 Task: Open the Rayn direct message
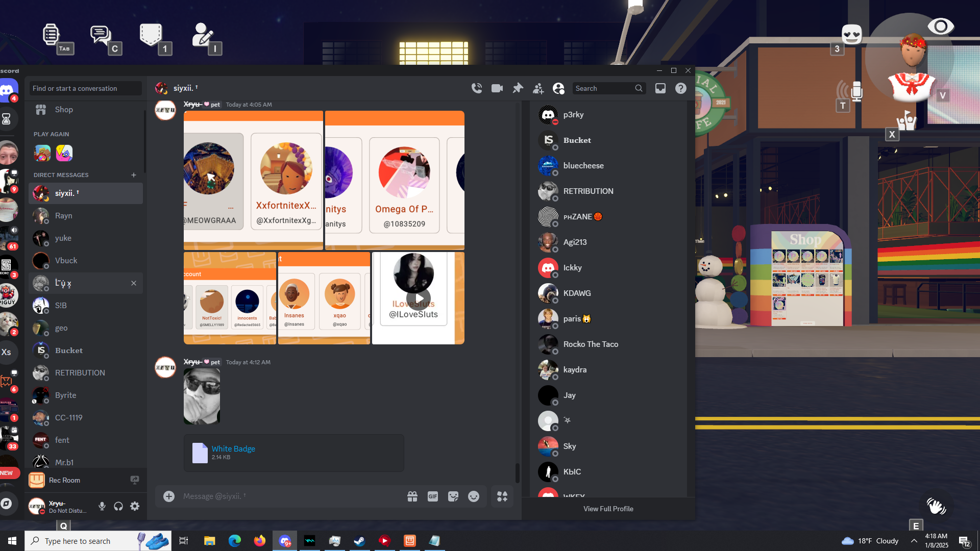pyautogui.click(x=64, y=216)
